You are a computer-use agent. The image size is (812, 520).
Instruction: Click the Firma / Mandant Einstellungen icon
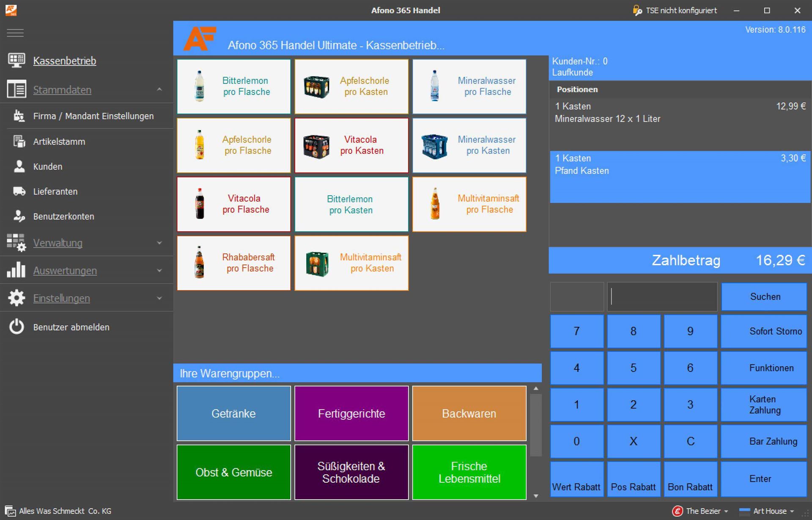click(19, 116)
